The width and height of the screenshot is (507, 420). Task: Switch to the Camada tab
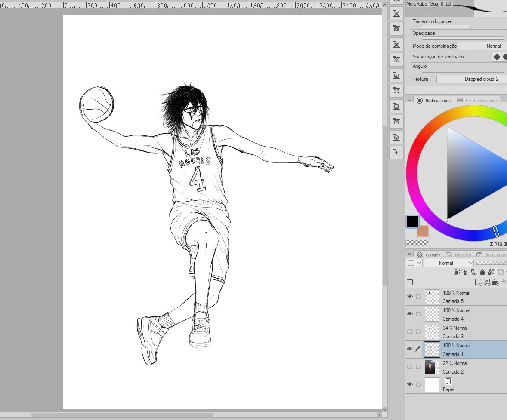pyautogui.click(x=428, y=254)
